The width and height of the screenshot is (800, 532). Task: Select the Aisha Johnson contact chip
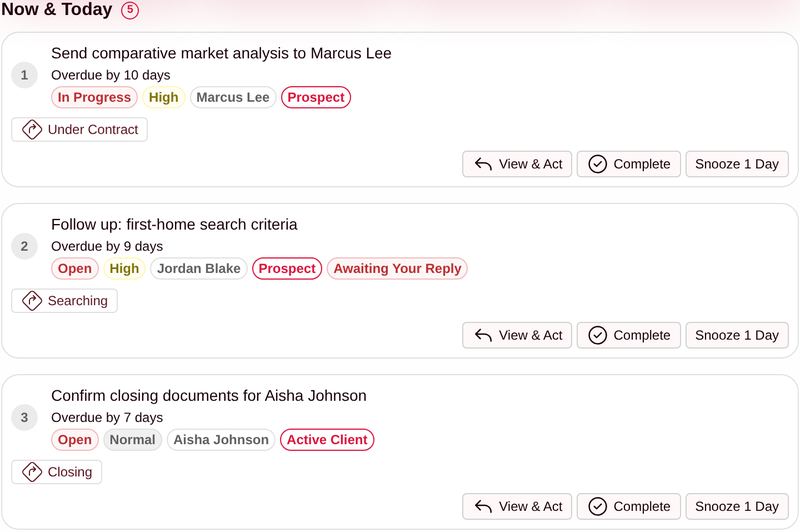point(221,440)
